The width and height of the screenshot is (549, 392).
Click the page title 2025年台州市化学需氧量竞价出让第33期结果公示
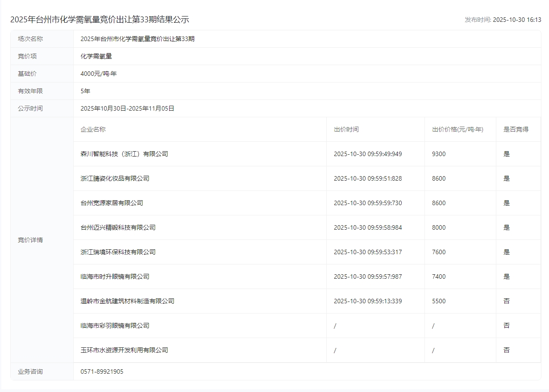pyautogui.click(x=100, y=20)
